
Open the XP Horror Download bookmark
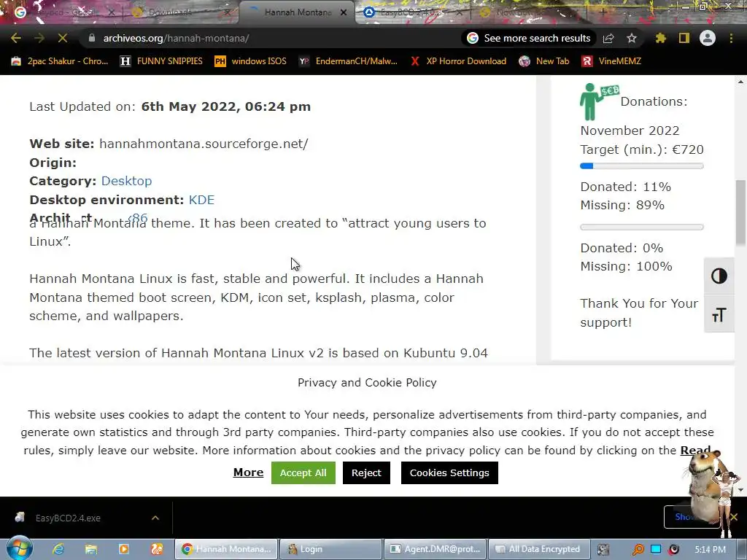point(458,61)
